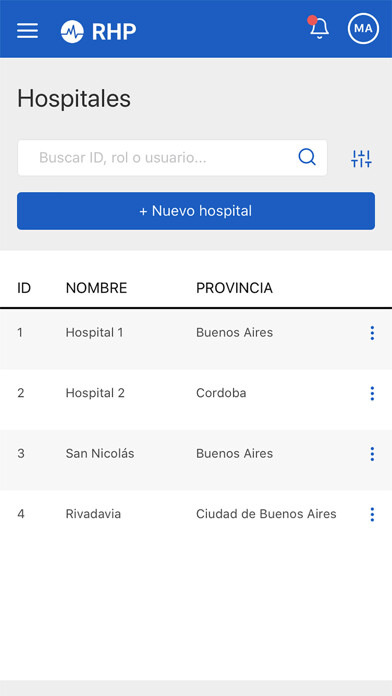This screenshot has height=696, width=392.
Task: Click the Nuevo hospital button
Action: (196, 211)
